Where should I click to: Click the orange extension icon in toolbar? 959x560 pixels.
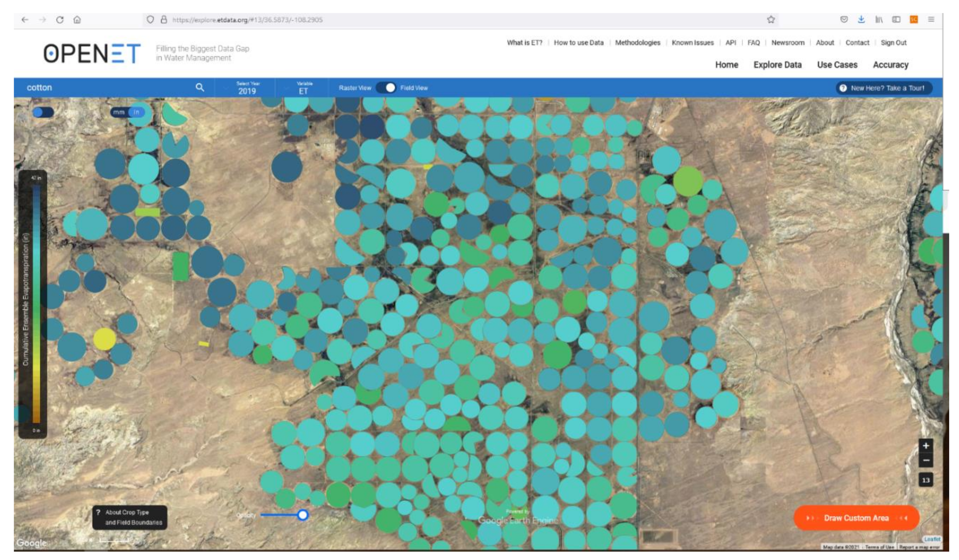914,19
